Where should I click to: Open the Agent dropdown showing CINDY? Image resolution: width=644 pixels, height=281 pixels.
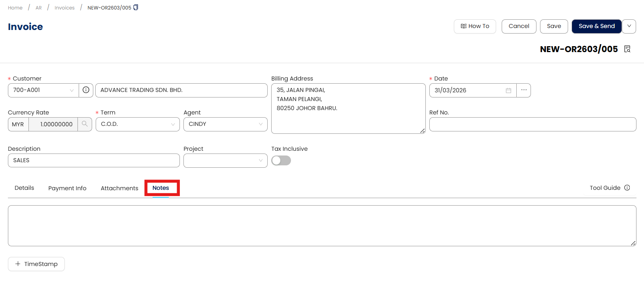click(x=261, y=124)
